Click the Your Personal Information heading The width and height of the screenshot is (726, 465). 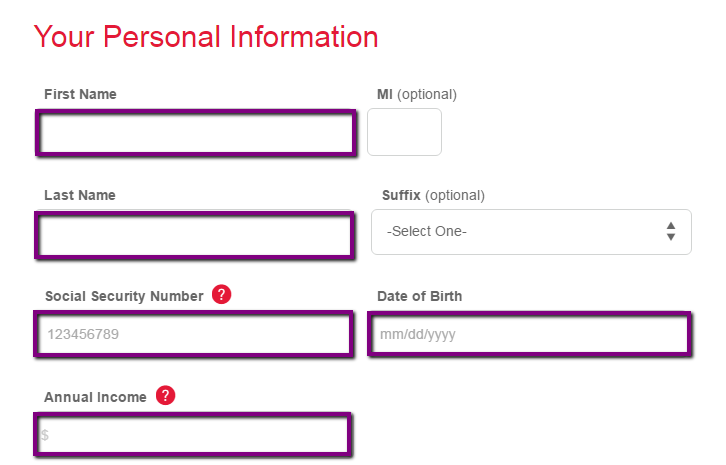click(x=206, y=37)
